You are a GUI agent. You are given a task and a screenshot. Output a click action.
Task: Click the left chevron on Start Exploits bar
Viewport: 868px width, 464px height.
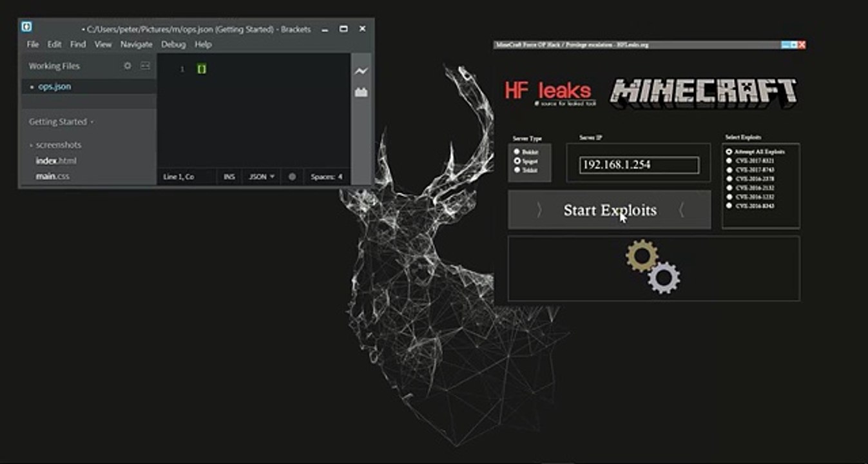click(539, 210)
